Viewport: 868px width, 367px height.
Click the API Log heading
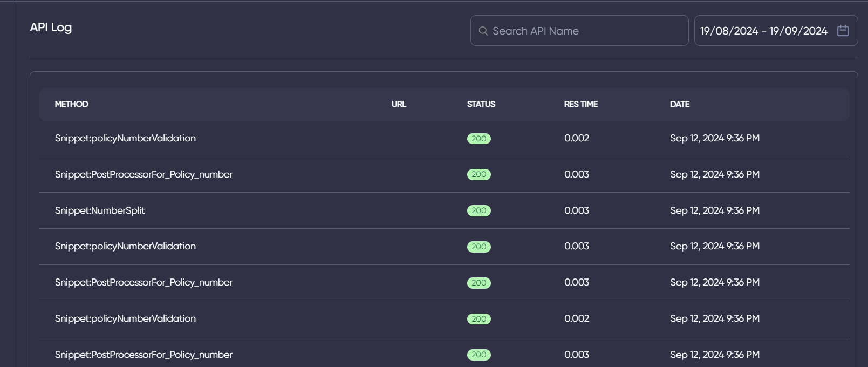click(x=51, y=28)
